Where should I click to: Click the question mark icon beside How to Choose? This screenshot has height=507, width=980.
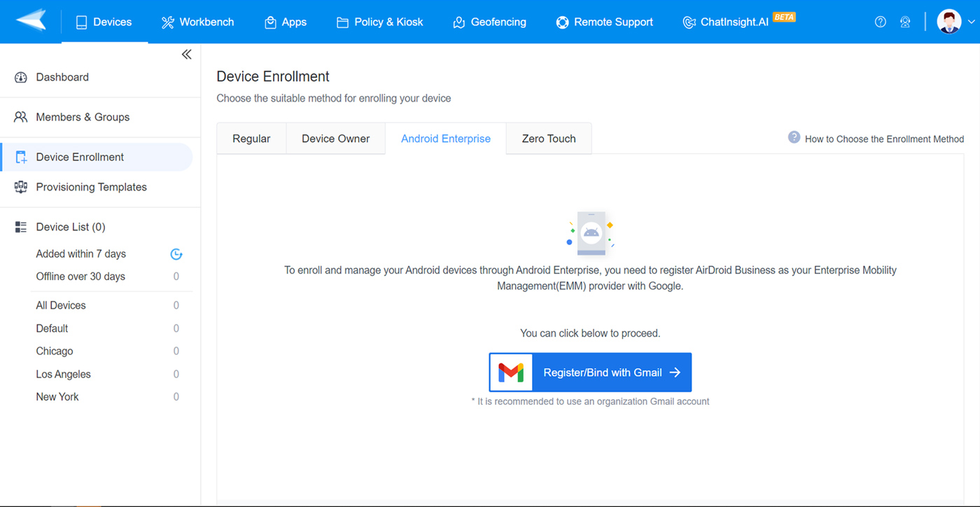[794, 137]
